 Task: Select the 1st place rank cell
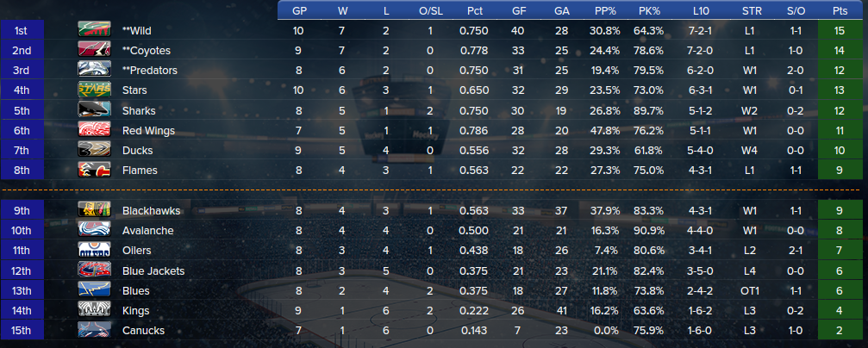coord(22,30)
